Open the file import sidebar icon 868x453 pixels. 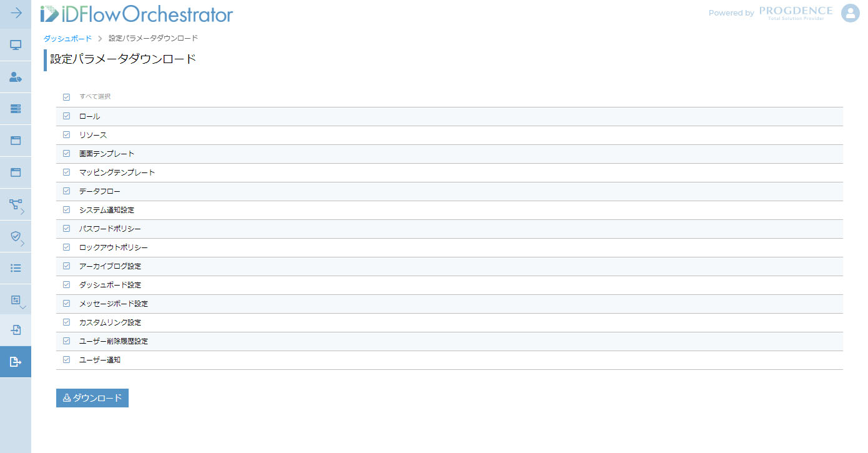click(x=16, y=330)
